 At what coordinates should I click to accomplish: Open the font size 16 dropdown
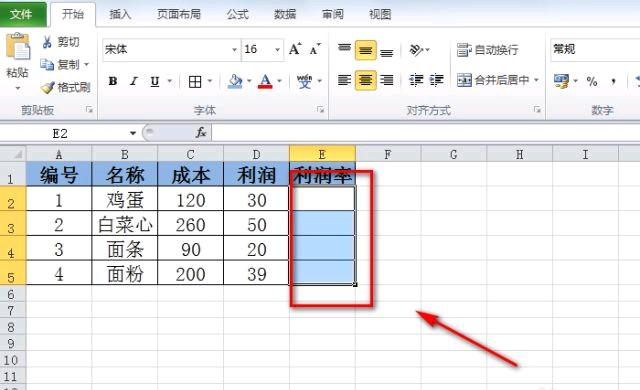278,50
